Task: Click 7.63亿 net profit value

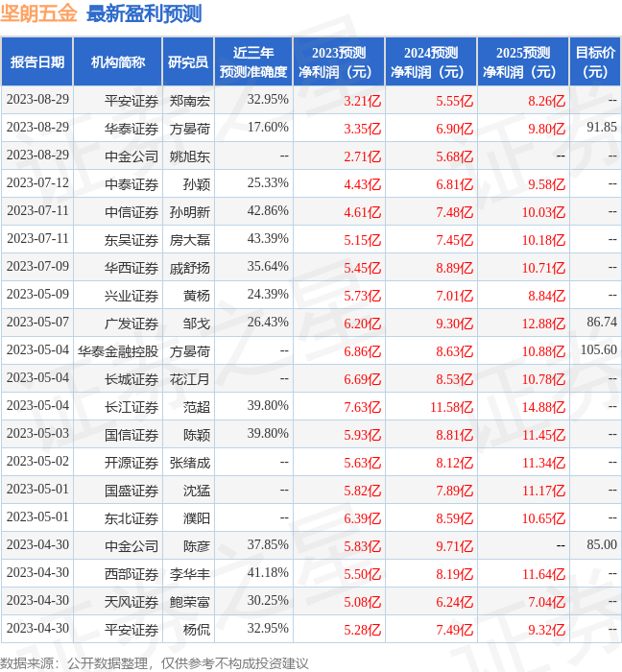Action: [x=363, y=407]
